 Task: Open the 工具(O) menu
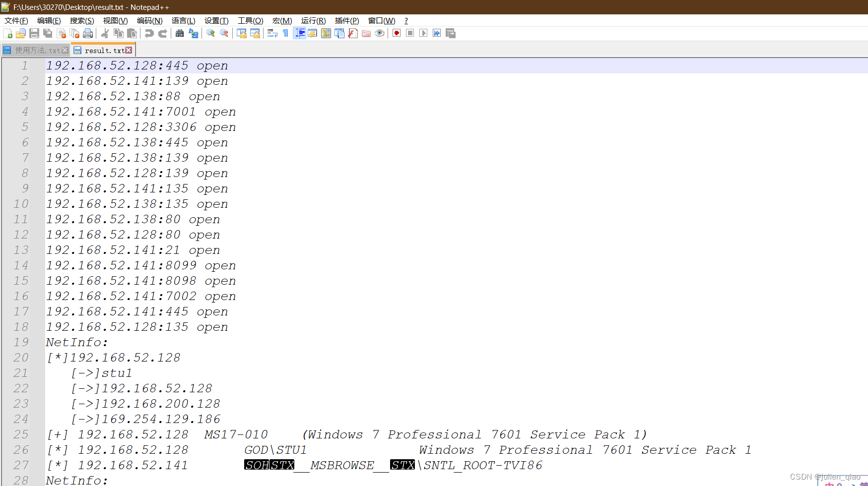[251, 20]
